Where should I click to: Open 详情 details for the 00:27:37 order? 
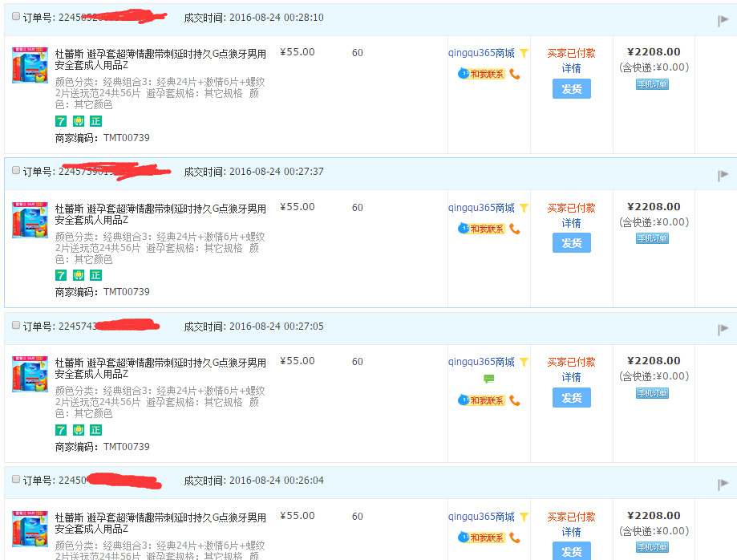(x=572, y=223)
